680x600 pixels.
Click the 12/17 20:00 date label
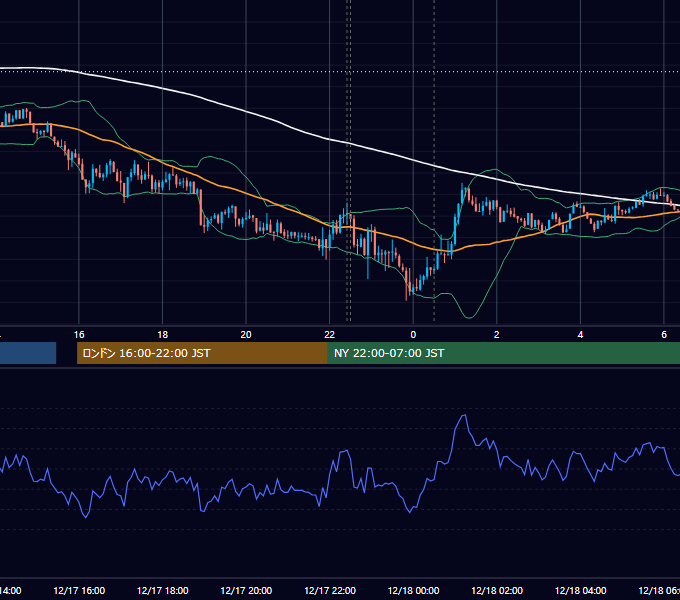(246, 590)
